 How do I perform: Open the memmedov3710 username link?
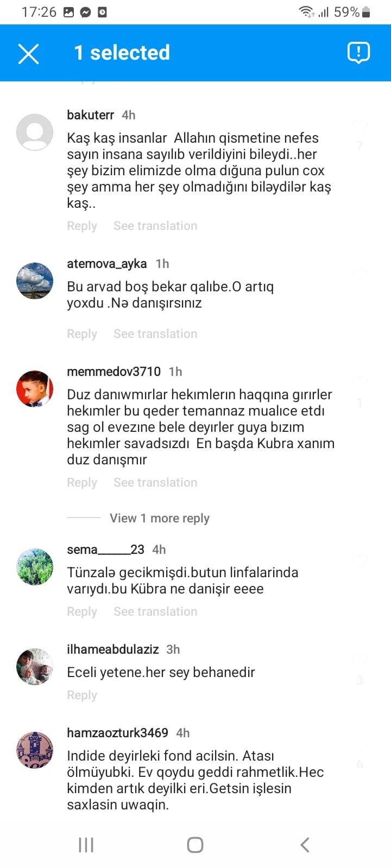(113, 372)
